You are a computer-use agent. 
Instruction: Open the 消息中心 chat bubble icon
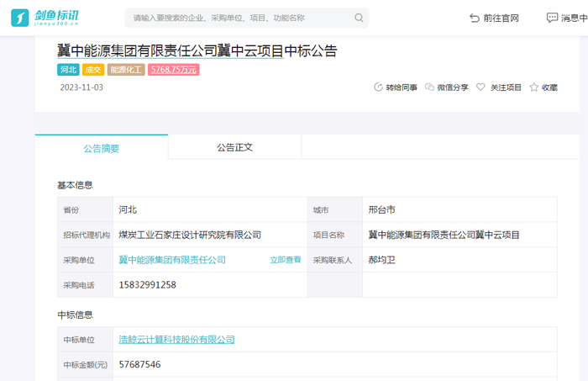click(552, 18)
